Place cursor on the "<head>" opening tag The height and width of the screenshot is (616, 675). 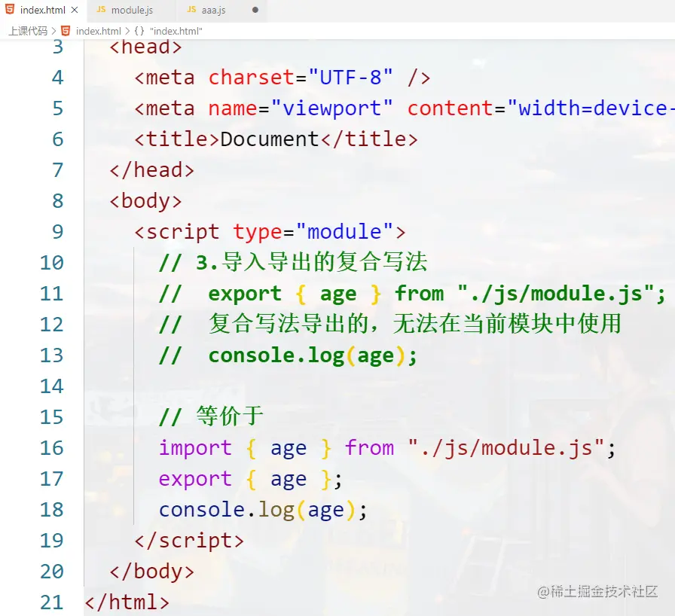coord(145,47)
